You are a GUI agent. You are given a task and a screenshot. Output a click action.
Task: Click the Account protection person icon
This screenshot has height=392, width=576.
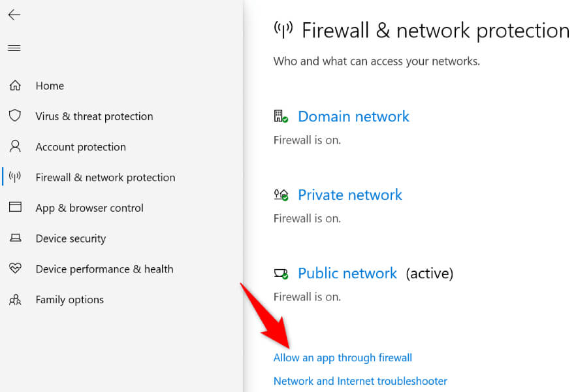point(15,146)
